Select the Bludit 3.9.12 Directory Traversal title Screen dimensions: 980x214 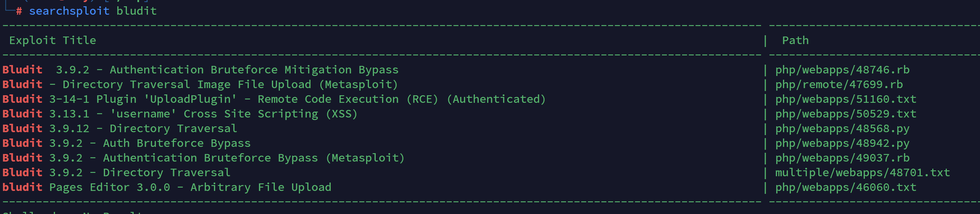click(x=120, y=128)
